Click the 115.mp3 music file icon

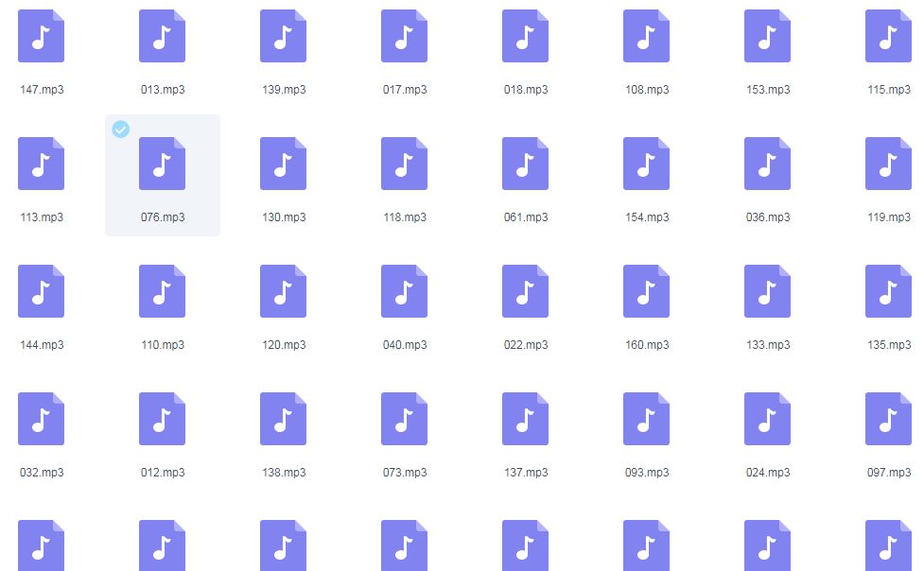coord(889,36)
